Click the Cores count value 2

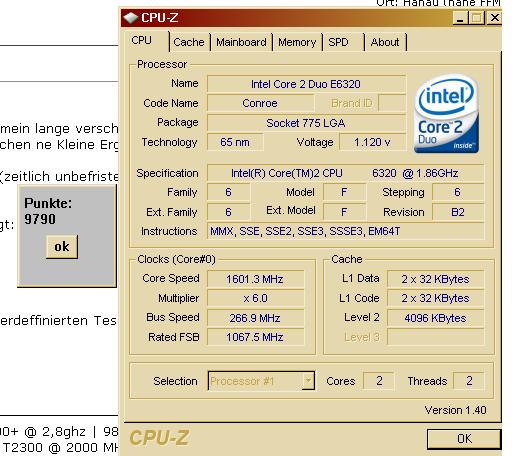379,381
